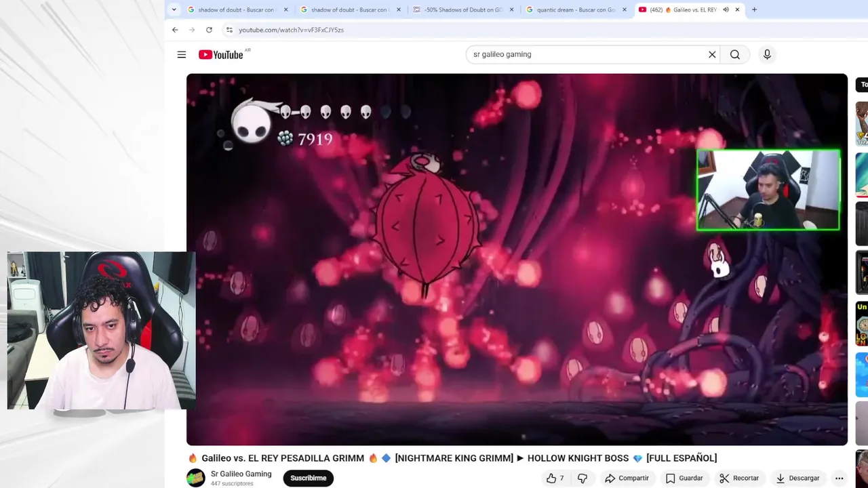868x488 pixels.
Task: Open Sr Galileo Gaming channel avatar
Action: [x=196, y=478]
